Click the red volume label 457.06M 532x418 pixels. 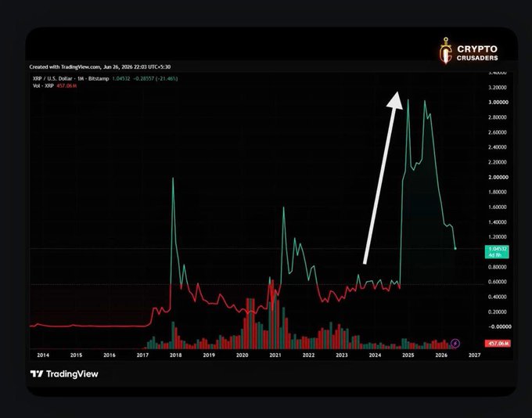pyautogui.click(x=498, y=344)
